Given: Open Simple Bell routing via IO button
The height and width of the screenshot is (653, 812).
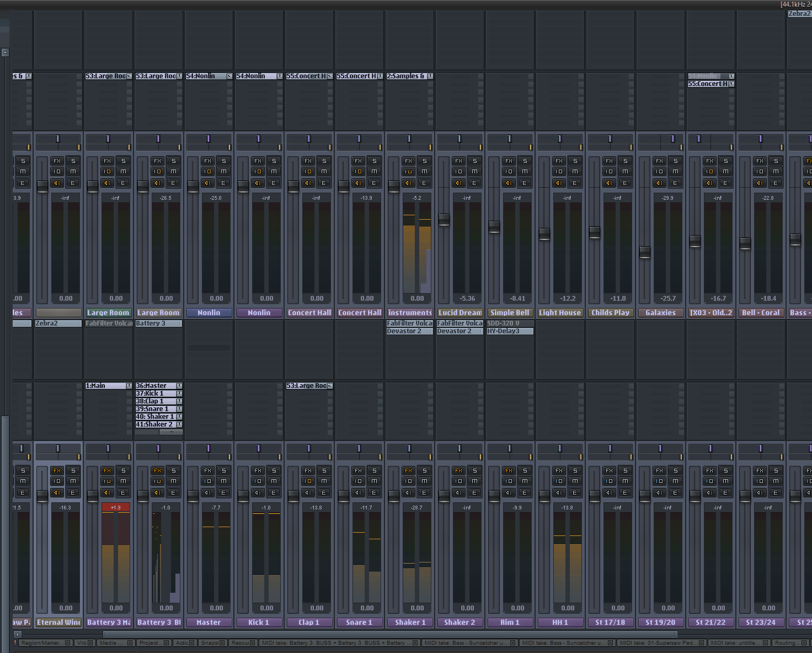Looking at the screenshot, I should click(509, 172).
